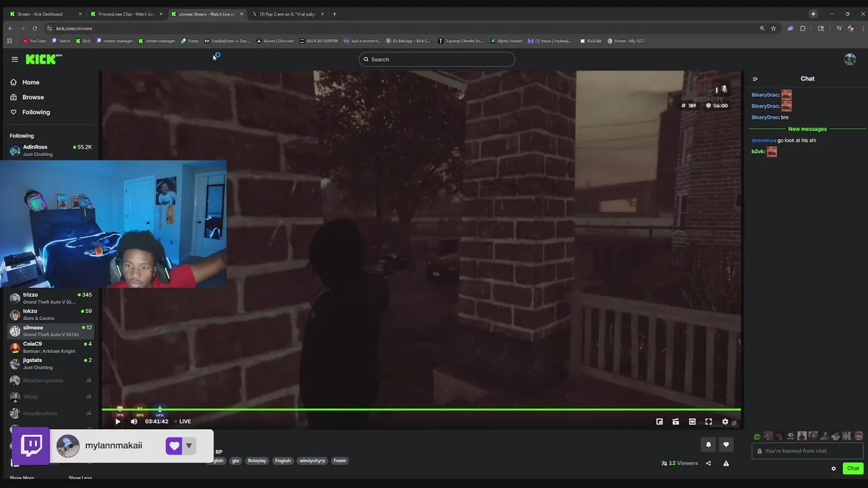The image size is (868, 488).
Task: Open the browser extensions puzzle icon
Action: click(803, 28)
